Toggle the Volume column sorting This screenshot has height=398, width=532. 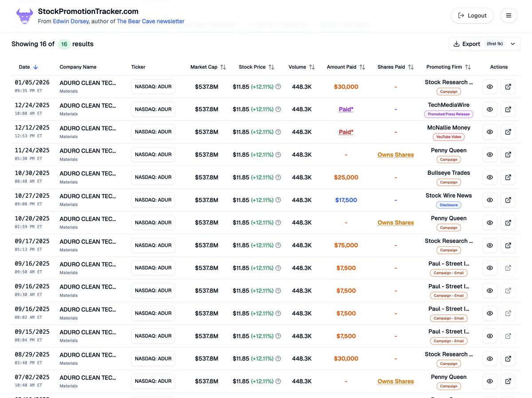(x=313, y=67)
